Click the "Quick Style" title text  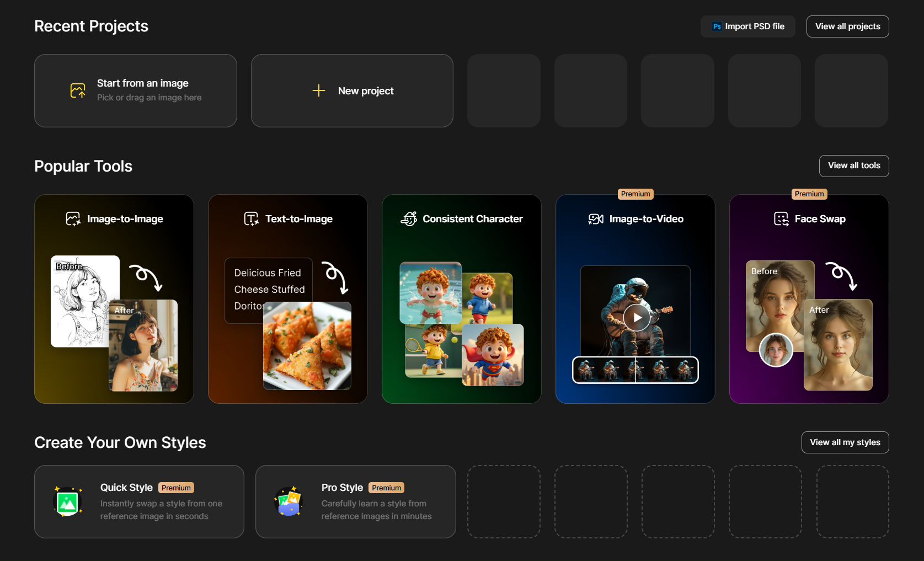tap(126, 488)
